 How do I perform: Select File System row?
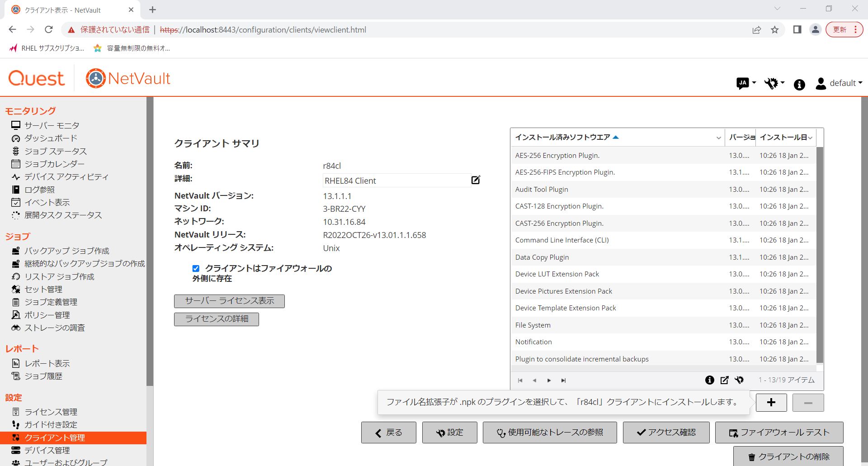click(x=663, y=325)
